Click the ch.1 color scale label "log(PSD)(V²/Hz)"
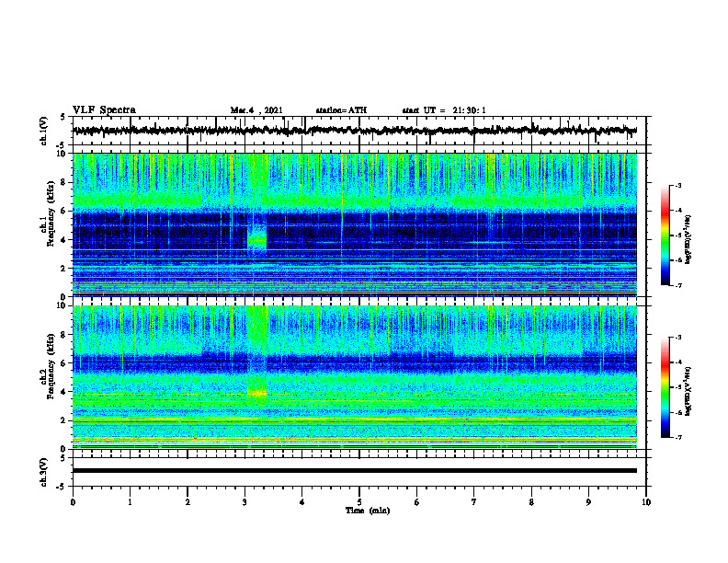 [x=688, y=240]
